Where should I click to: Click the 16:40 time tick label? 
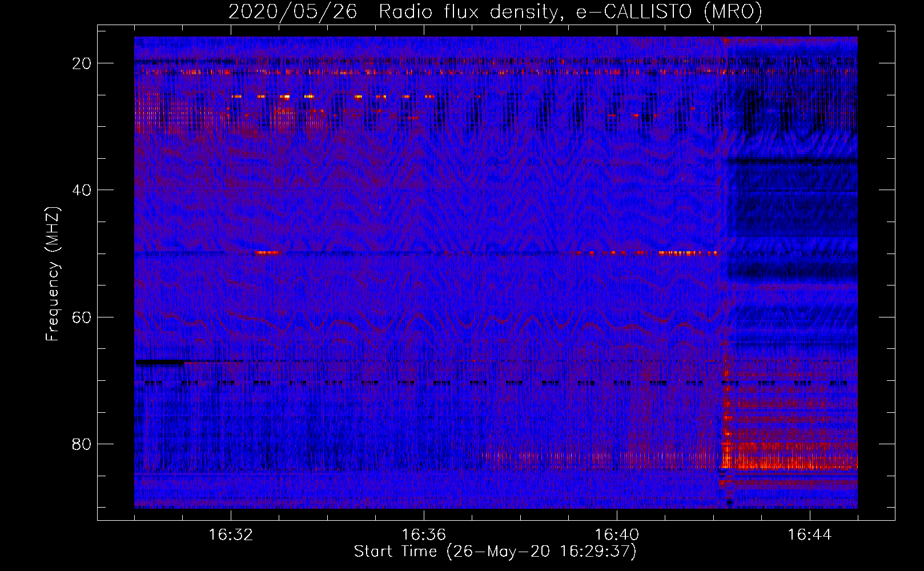pos(617,535)
